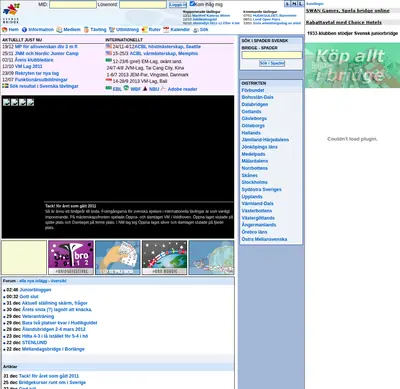This screenshot has height=389, width=400.
Task: Open Rekryten tar nya tag link
Action: coord(37,73)
